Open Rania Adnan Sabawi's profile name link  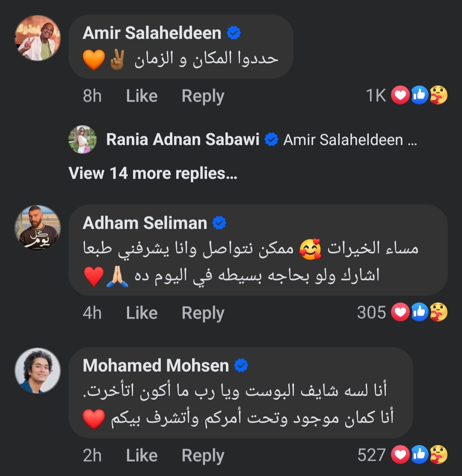click(x=183, y=140)
